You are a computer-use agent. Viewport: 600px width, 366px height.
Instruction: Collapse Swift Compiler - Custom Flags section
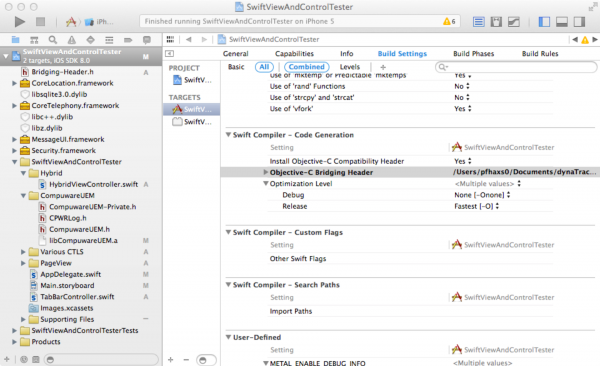pos(228,232)
